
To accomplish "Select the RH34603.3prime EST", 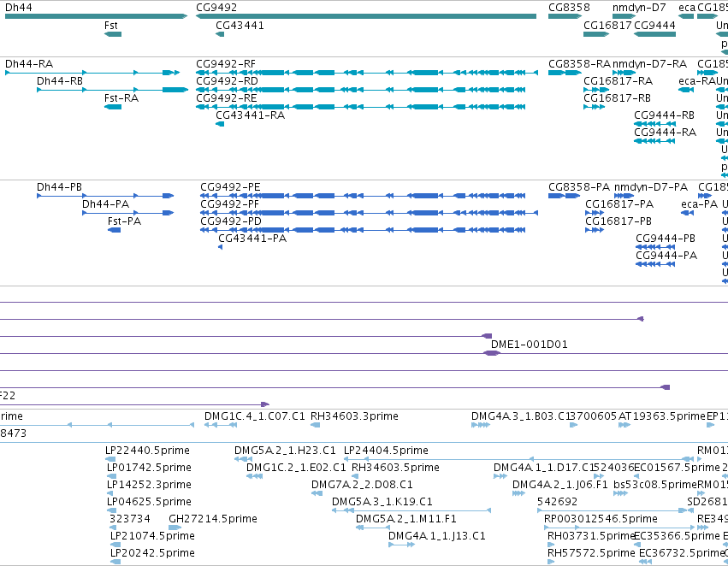I will (x=316, y=425).
